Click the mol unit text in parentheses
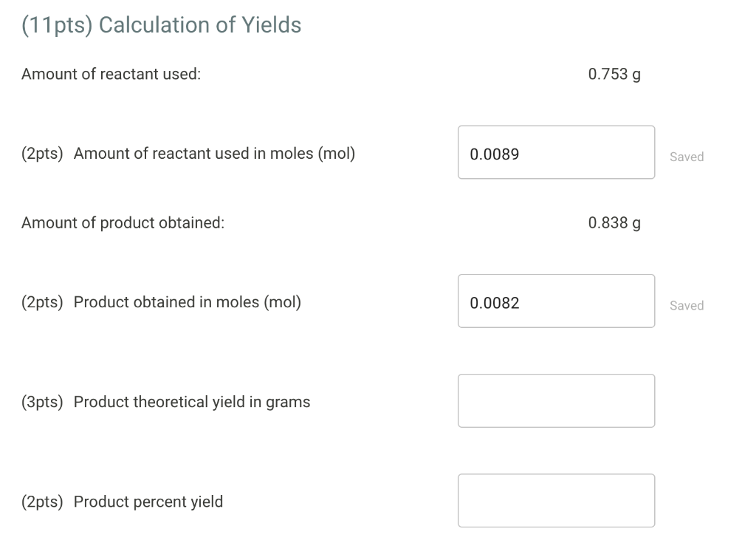 point(336,153)
